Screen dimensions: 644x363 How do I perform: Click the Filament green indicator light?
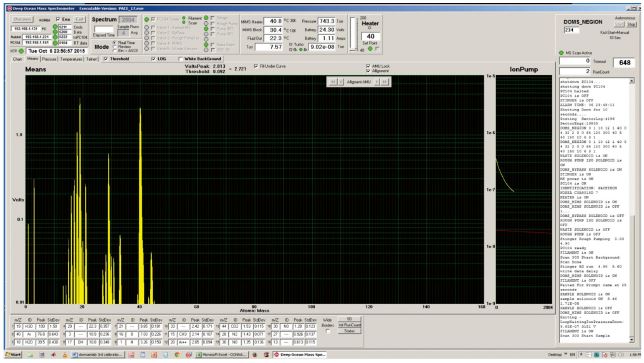click(184, 18)
